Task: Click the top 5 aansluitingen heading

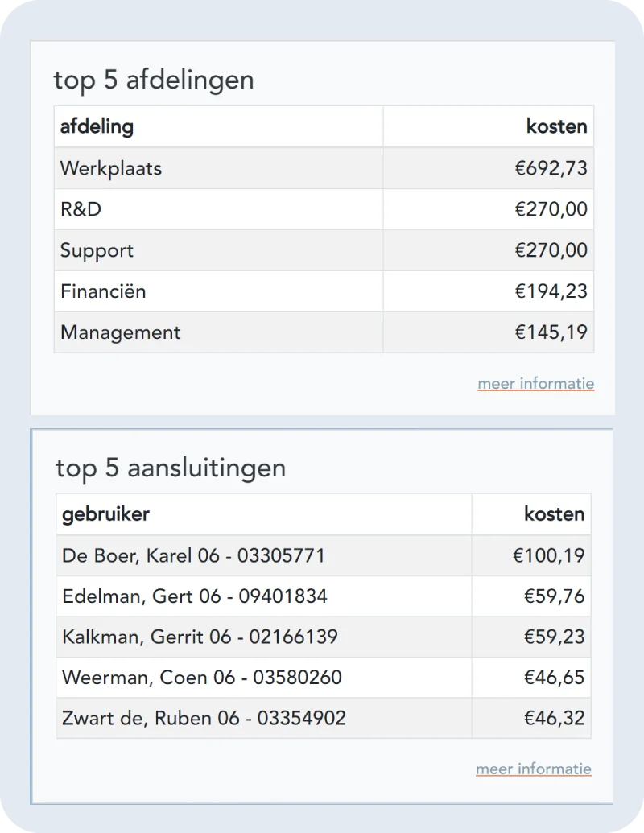Action: [171, 468]
